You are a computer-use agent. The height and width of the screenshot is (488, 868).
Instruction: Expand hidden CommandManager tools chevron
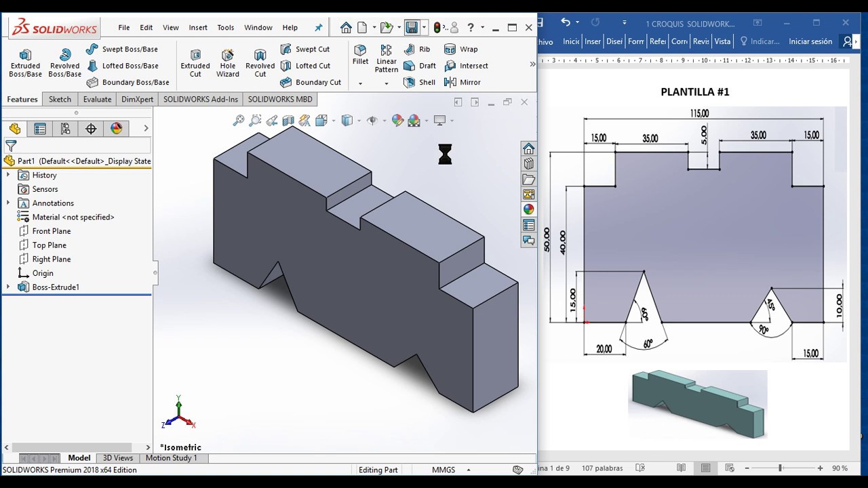532,64
